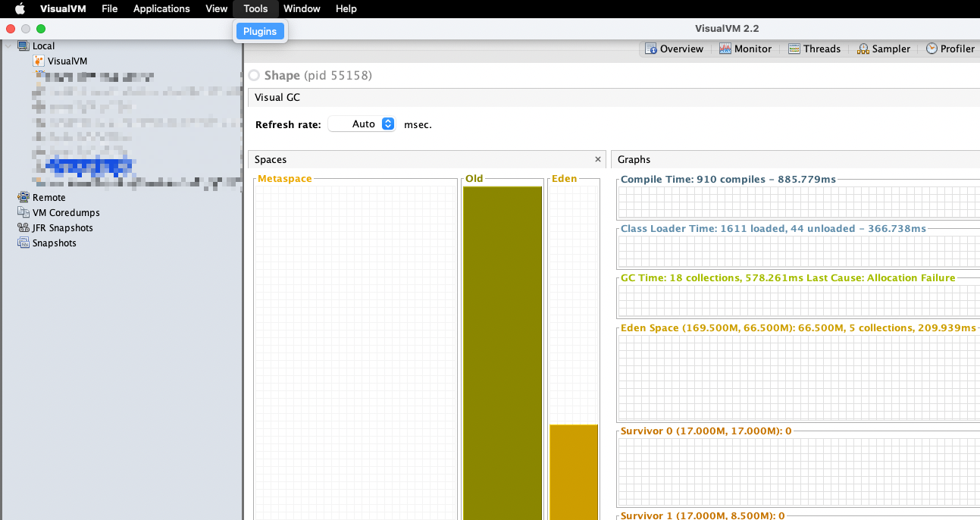Open the Applications menu

(x=161, y=8)
